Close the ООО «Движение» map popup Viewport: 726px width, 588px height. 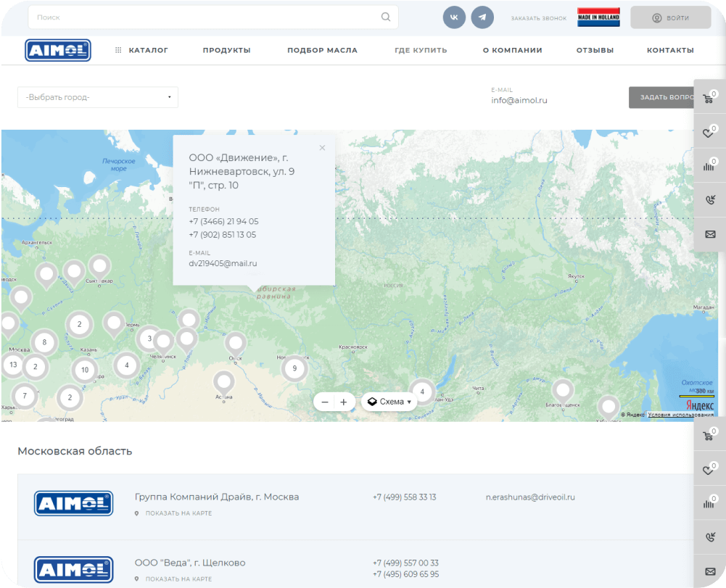322,148
